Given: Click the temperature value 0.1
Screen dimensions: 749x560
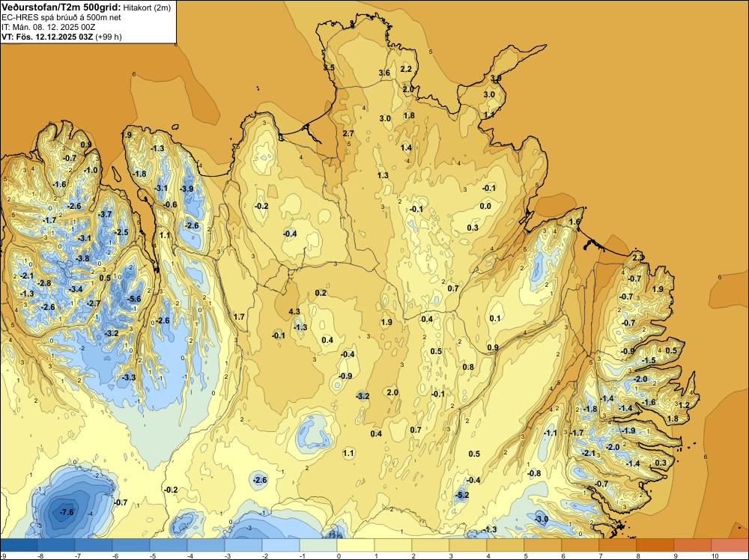Looking at the screenshot, I should click(495, 318).
